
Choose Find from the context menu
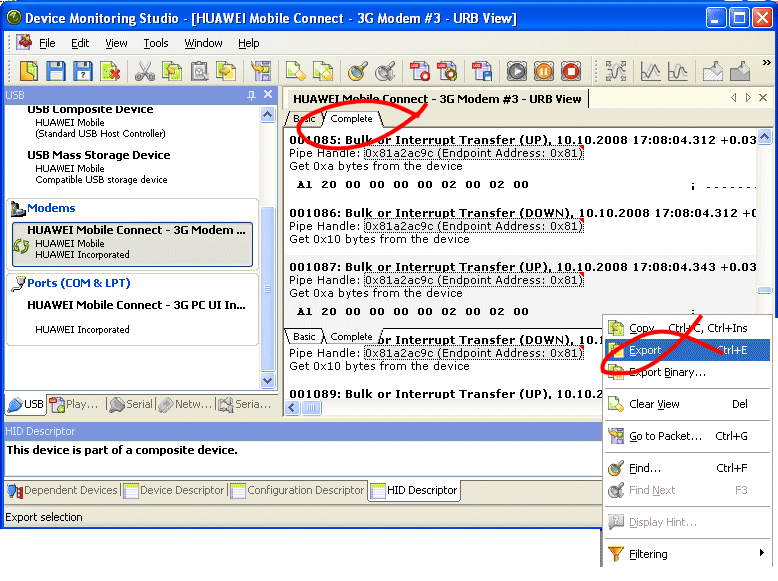[687, 468]
